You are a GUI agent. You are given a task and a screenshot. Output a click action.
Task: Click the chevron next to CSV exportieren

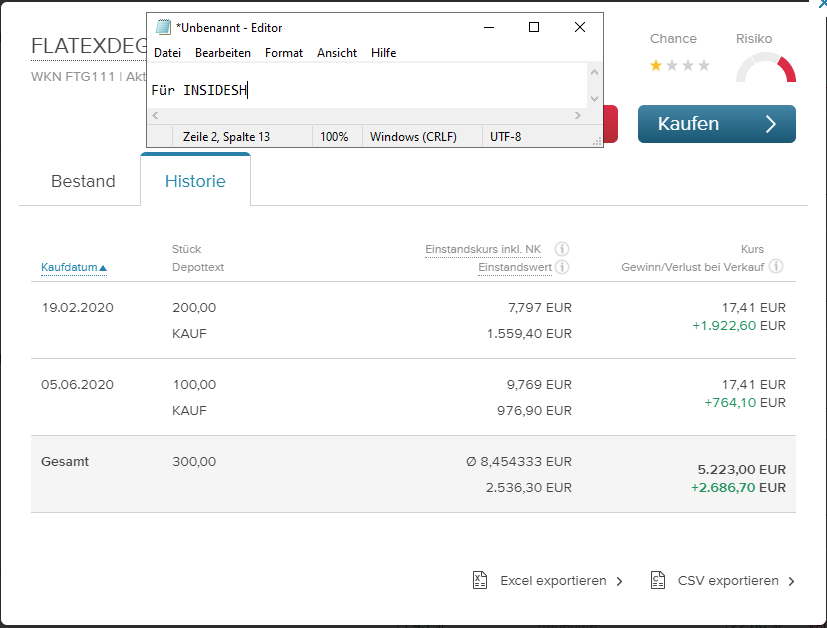pyautogui.click(x=792, y=580)
